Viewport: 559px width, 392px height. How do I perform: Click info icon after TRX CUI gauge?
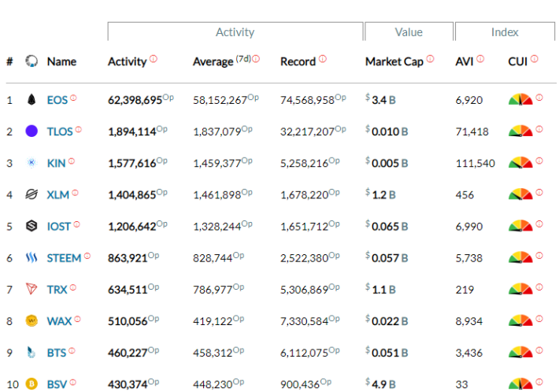(539, 287)
